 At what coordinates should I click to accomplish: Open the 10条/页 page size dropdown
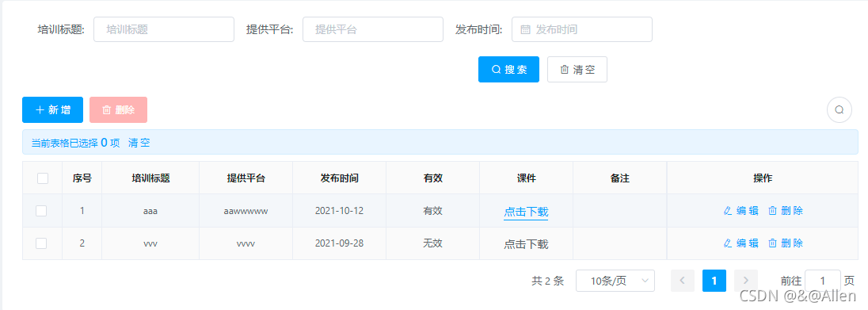(615, 281)
